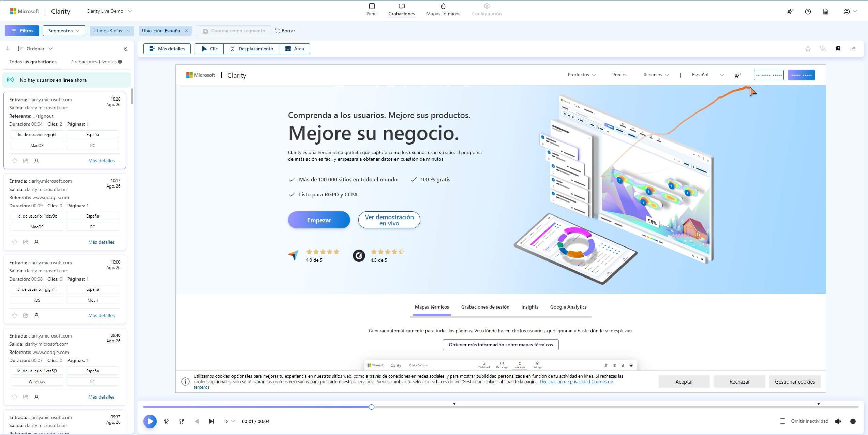
Task: Rewind the recording 10 seconds
Action: coord(166,421)
